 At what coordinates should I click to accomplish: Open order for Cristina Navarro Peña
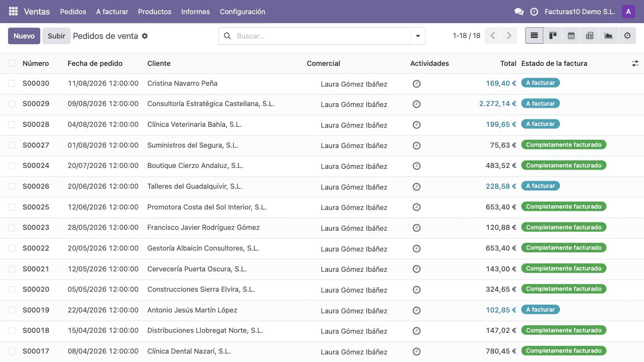pos(182,83)
